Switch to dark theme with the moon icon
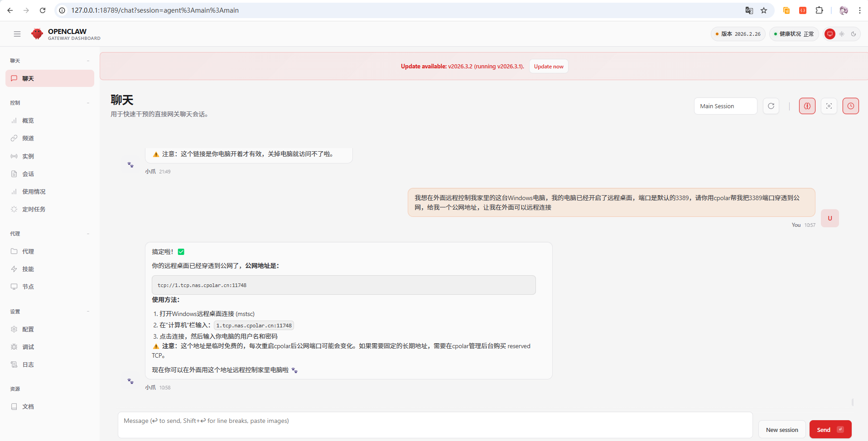This screenshot has width=868, height=441. (854, 34)
